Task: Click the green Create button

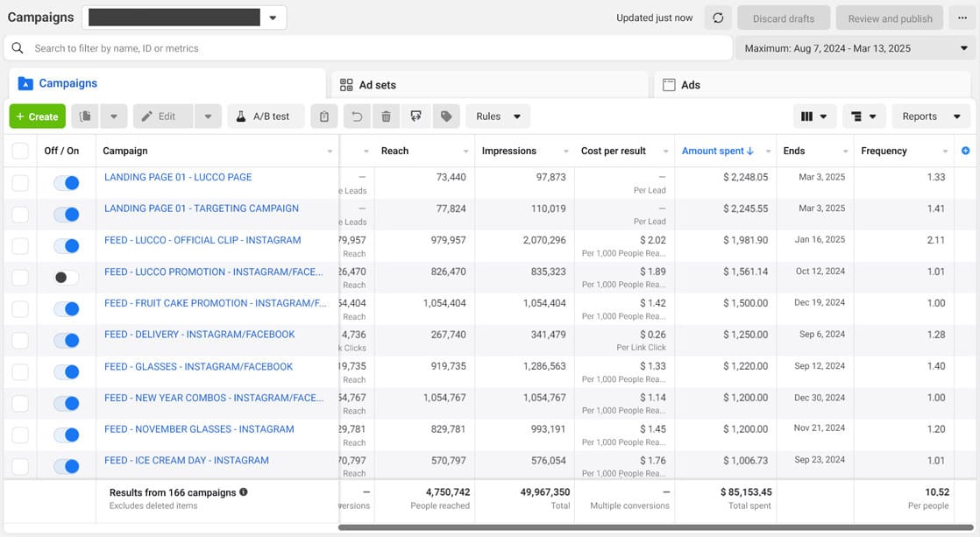Action: pyautogui.click(x=38, y=117)
